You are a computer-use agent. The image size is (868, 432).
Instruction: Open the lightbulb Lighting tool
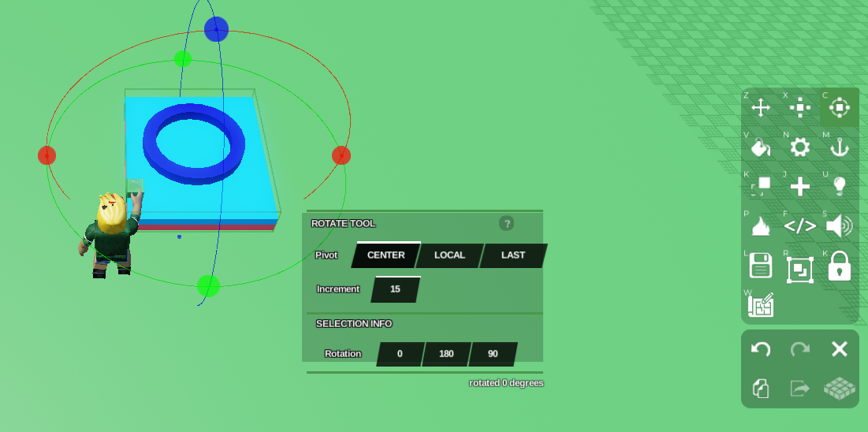[840, 187]
